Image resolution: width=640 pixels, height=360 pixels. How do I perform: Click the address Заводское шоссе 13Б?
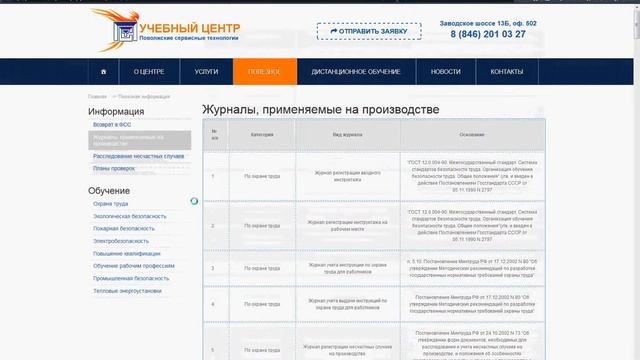coord(488,24)
